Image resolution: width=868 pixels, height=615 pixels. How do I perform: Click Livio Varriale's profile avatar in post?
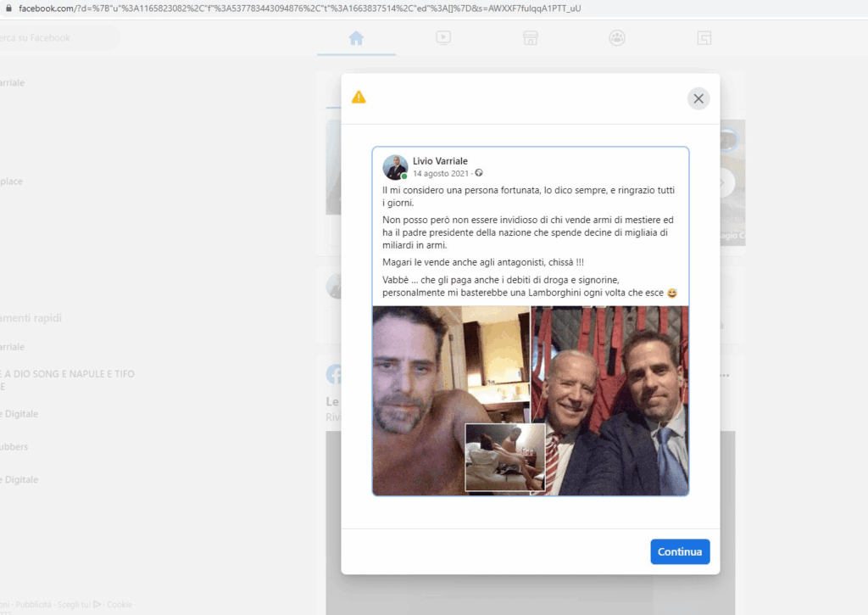tap(395, 167)
